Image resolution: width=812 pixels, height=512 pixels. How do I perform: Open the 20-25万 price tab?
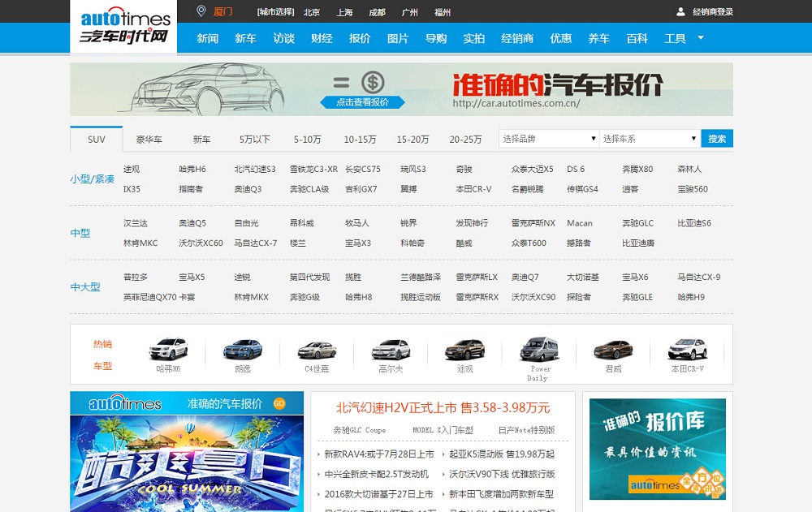(465, 140)
